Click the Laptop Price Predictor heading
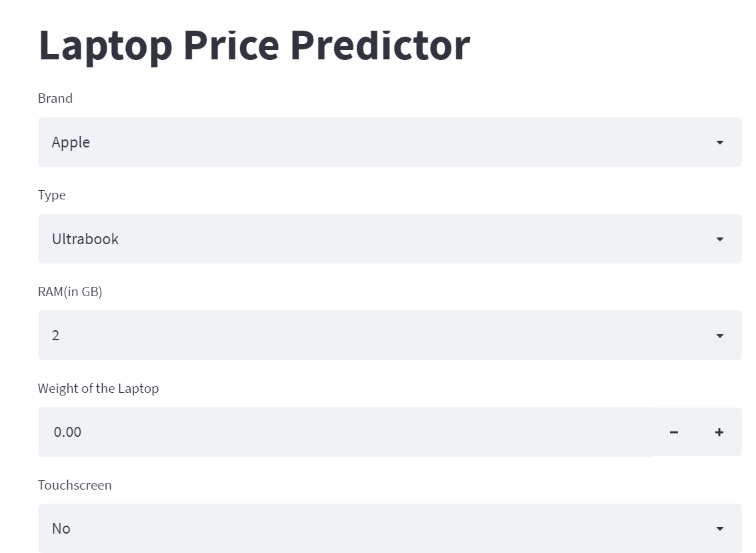 pyautogui.click(x=254, y=45)
